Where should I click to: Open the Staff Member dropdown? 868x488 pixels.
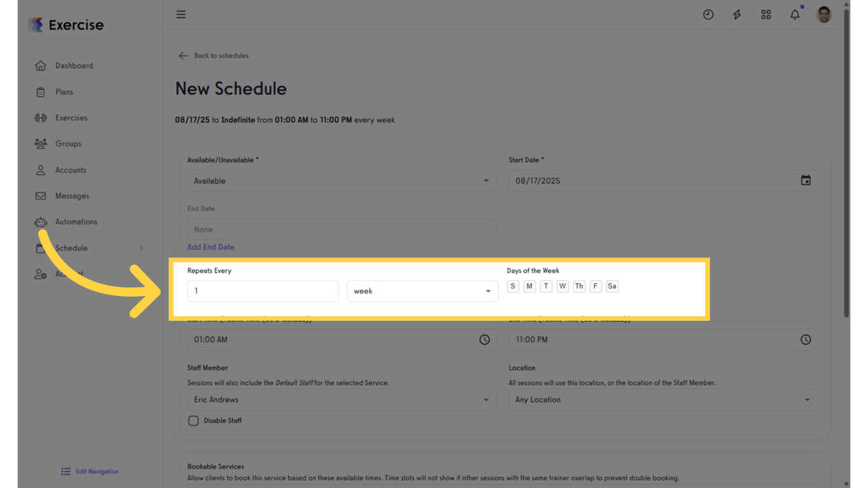pos(342,400)
